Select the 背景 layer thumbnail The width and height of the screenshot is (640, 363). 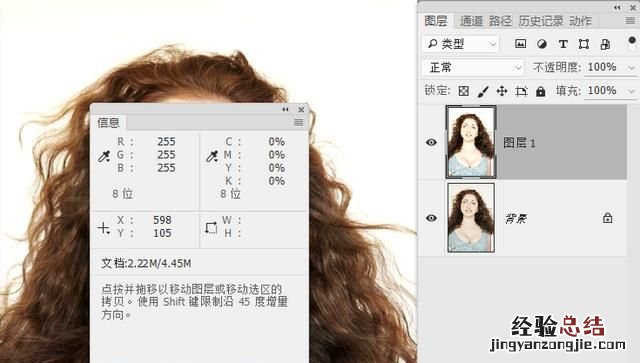pyautogui.click(x=471, y=218)
